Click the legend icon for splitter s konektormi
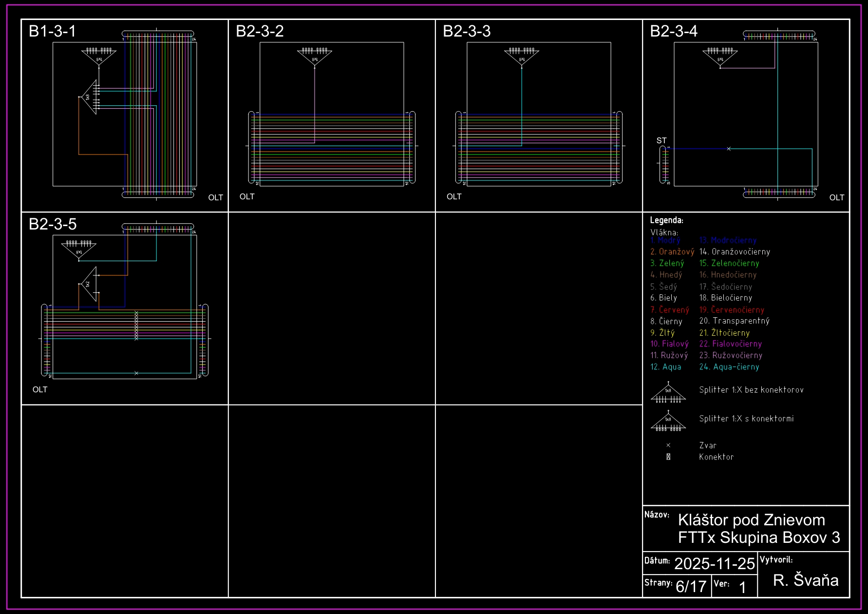 (668, 421)
